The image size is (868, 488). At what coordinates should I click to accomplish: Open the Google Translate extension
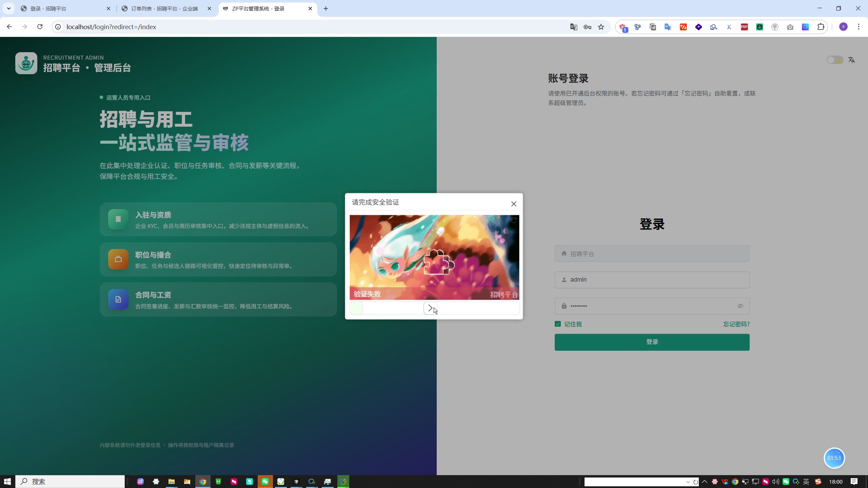[x=668, y=27]
